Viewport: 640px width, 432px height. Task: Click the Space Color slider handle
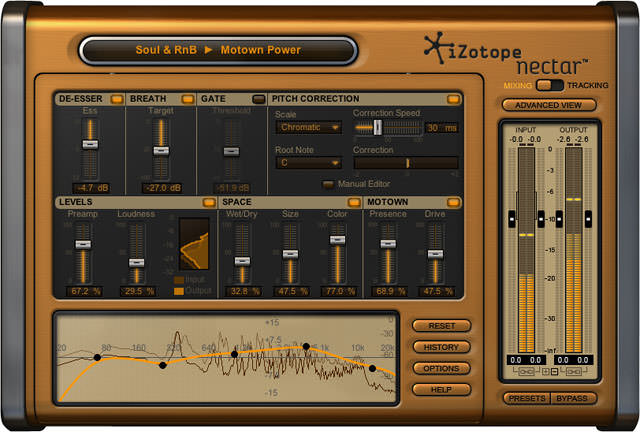pyautogui.click(x=338, y=240)
